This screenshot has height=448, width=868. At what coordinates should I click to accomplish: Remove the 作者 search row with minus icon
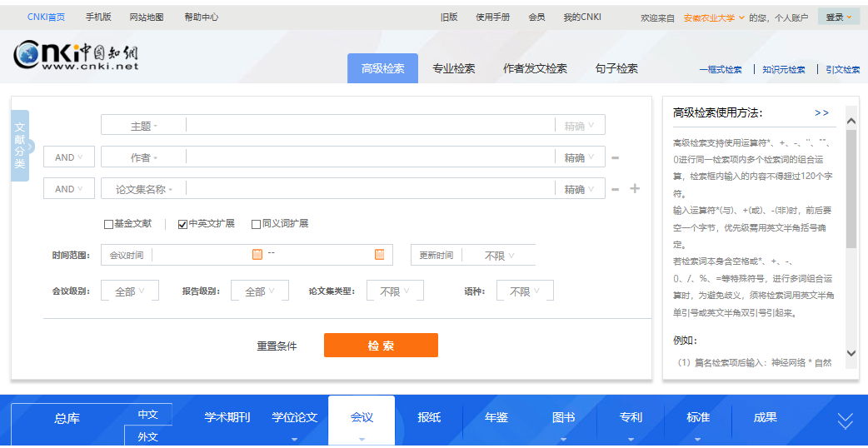coord(615,157)
